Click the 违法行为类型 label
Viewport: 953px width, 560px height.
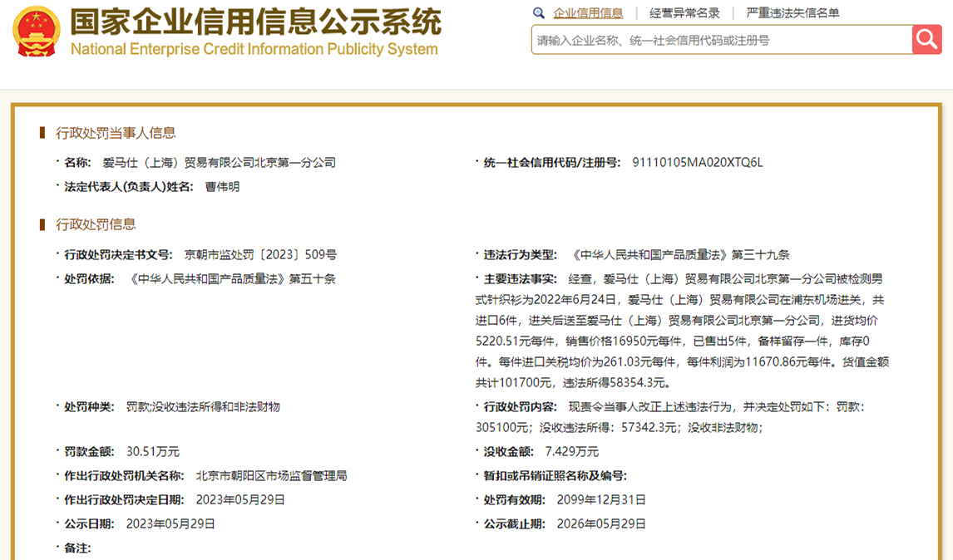coord(521,255)
